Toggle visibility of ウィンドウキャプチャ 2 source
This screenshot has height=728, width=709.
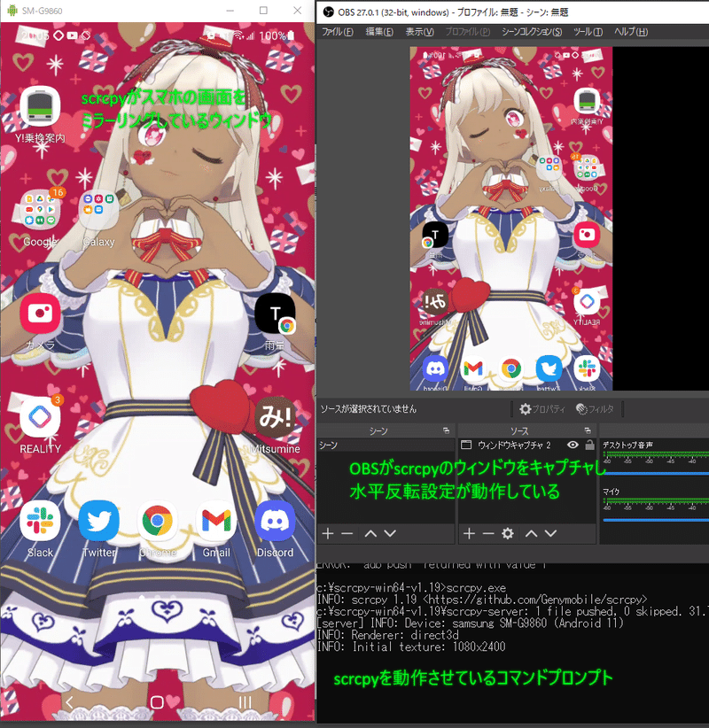coord(573,445)
